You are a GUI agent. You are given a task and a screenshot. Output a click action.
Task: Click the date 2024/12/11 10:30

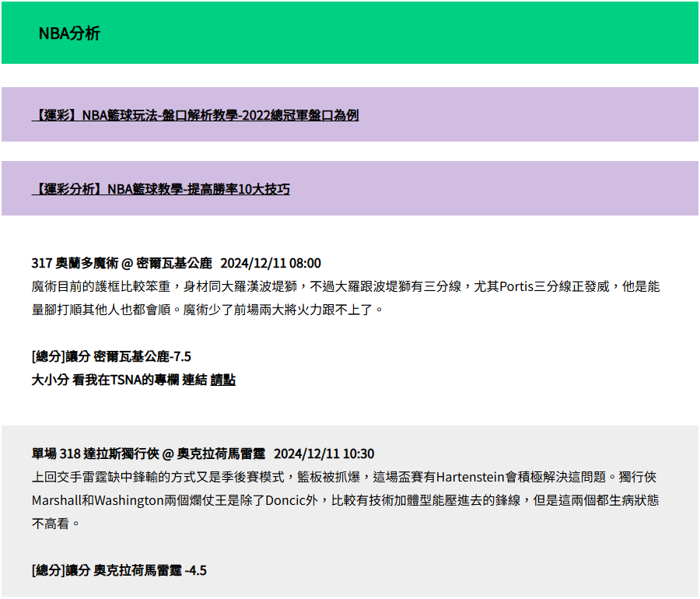coord(324,454)
